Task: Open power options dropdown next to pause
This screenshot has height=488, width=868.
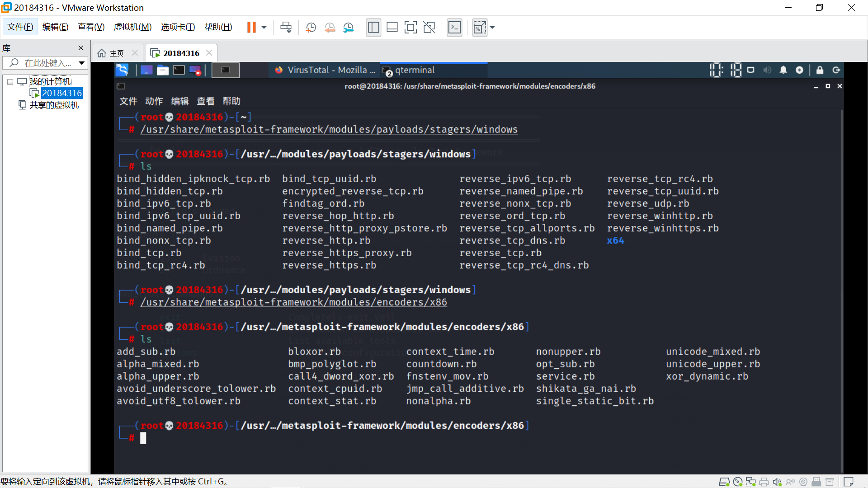Action: click(x=264, y=28)
